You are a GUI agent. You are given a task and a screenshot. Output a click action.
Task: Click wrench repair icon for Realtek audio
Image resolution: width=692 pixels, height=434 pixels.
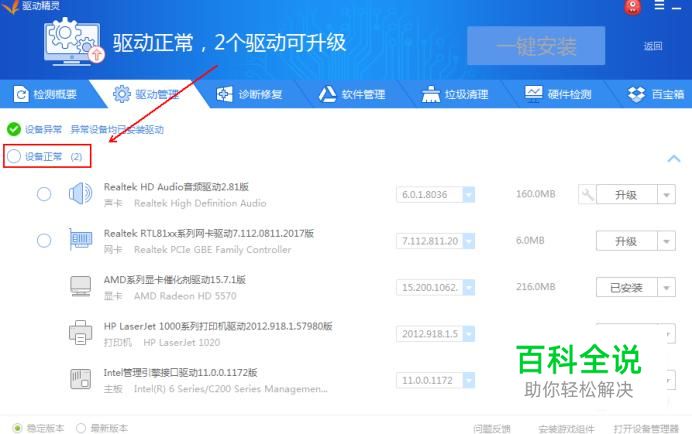click(587, 194)
